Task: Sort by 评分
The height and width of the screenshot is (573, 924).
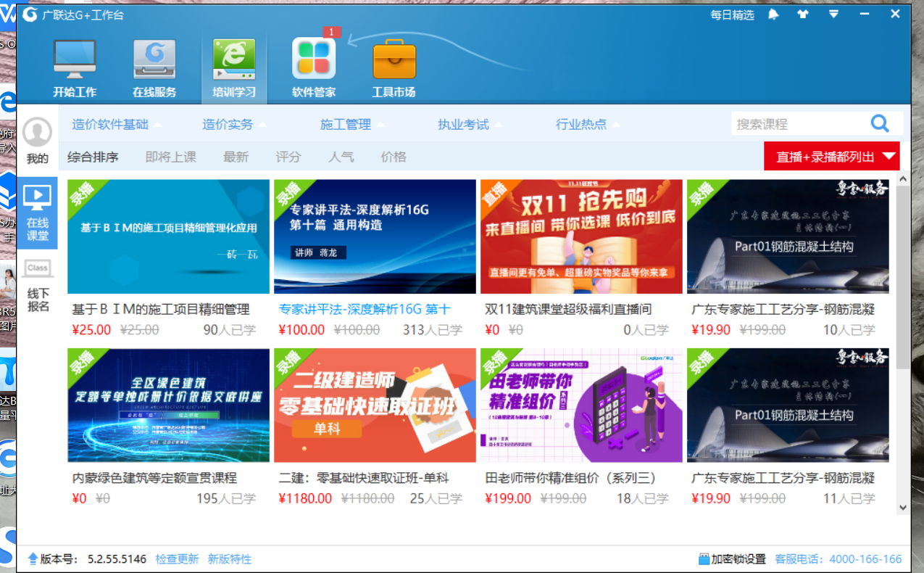Action: coord(288,157)
